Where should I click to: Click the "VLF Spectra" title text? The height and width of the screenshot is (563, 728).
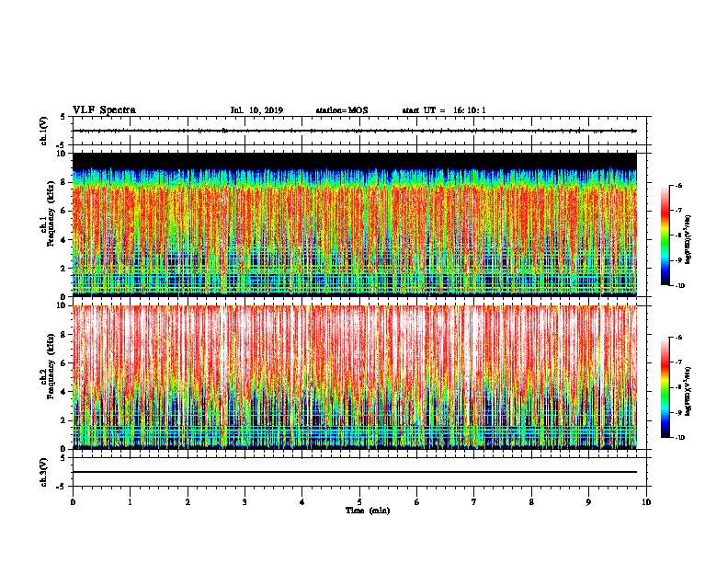[x=104, y=110]
